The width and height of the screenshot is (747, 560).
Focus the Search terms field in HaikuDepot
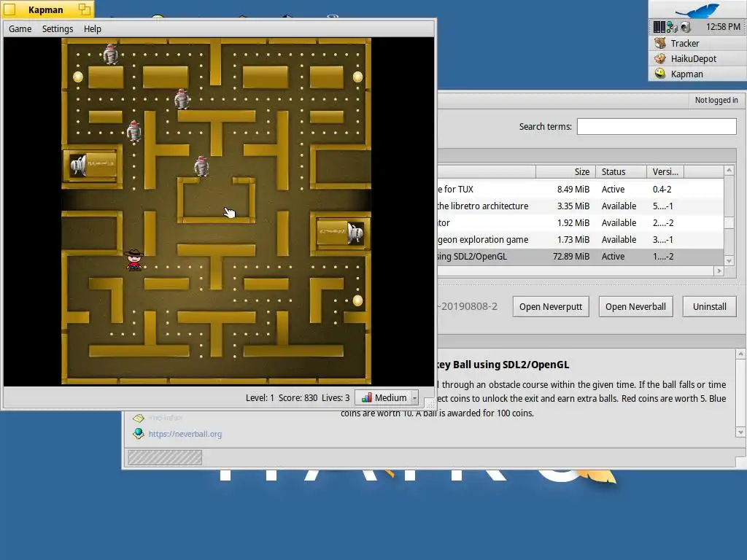click(657, 127)
